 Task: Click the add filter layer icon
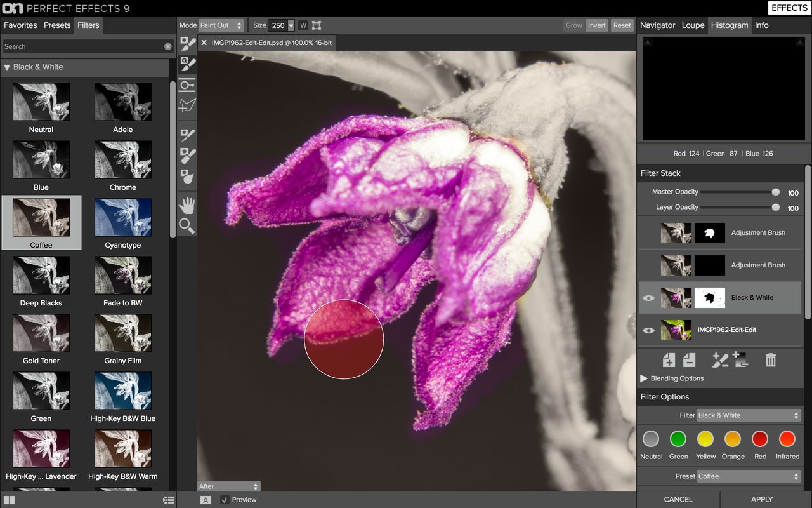[669, 360]
